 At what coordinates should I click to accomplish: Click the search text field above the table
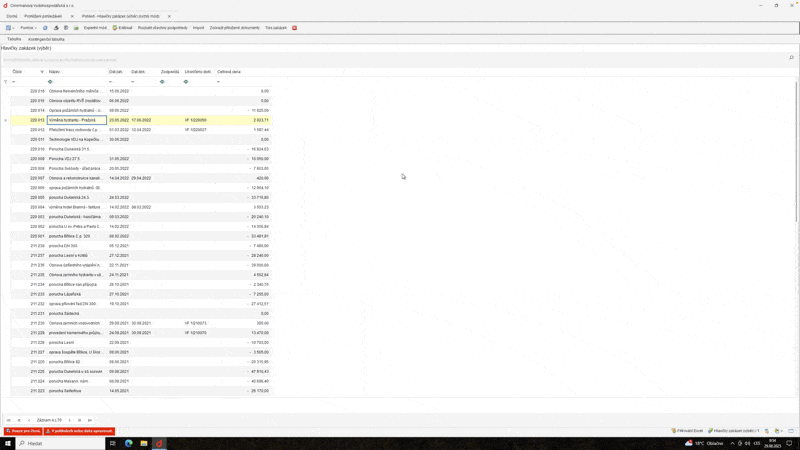pyautogui.click(x=393, y=60)
